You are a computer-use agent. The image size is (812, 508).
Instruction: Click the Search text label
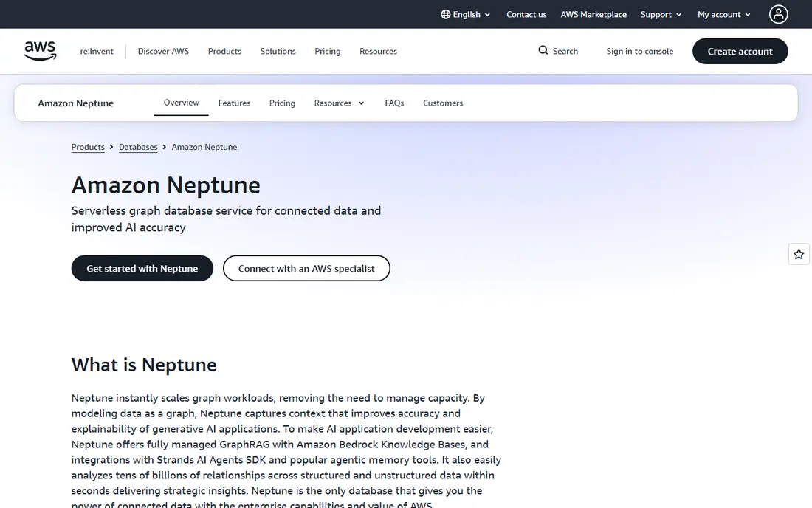tap(565, 51)
